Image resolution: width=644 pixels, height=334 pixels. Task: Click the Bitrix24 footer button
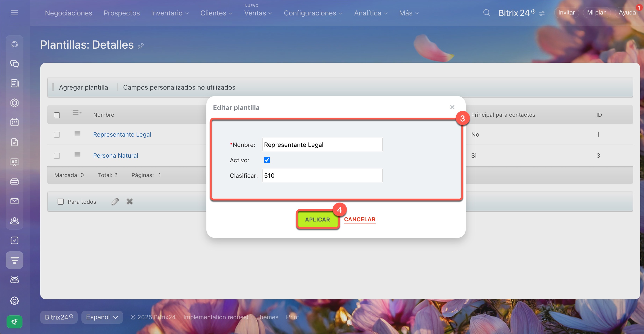[x=59, y=317]
